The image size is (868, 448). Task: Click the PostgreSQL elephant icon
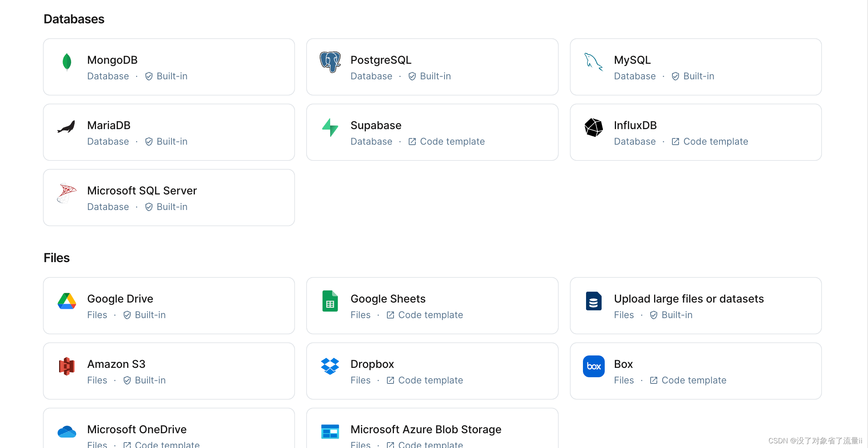pos(330,62)
